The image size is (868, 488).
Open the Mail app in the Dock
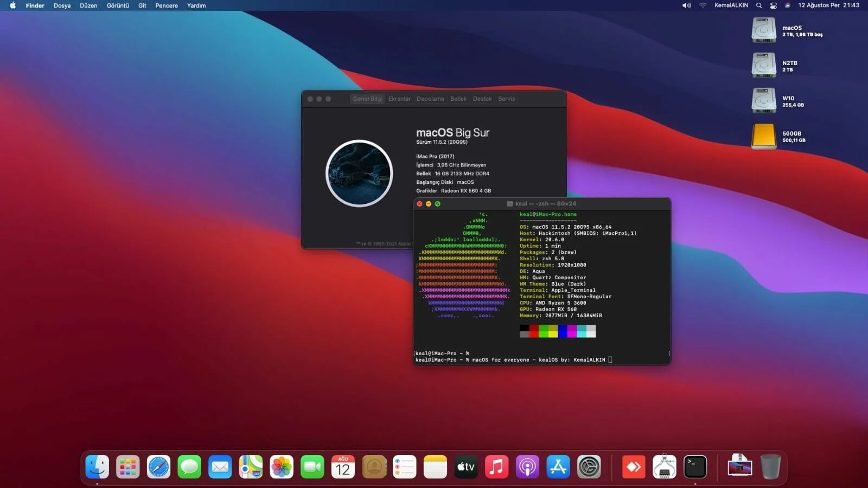pyautogui.click(x=220, y=467)
